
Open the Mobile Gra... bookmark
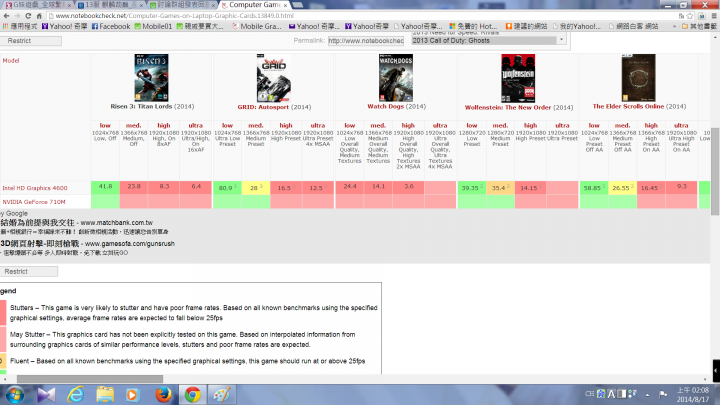(x=257, y=27)
